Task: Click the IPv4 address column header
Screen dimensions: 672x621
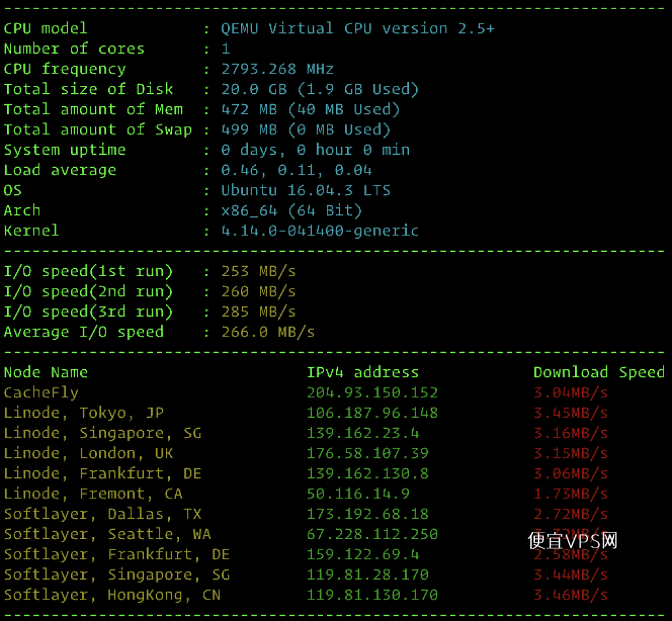Action: 362,372
